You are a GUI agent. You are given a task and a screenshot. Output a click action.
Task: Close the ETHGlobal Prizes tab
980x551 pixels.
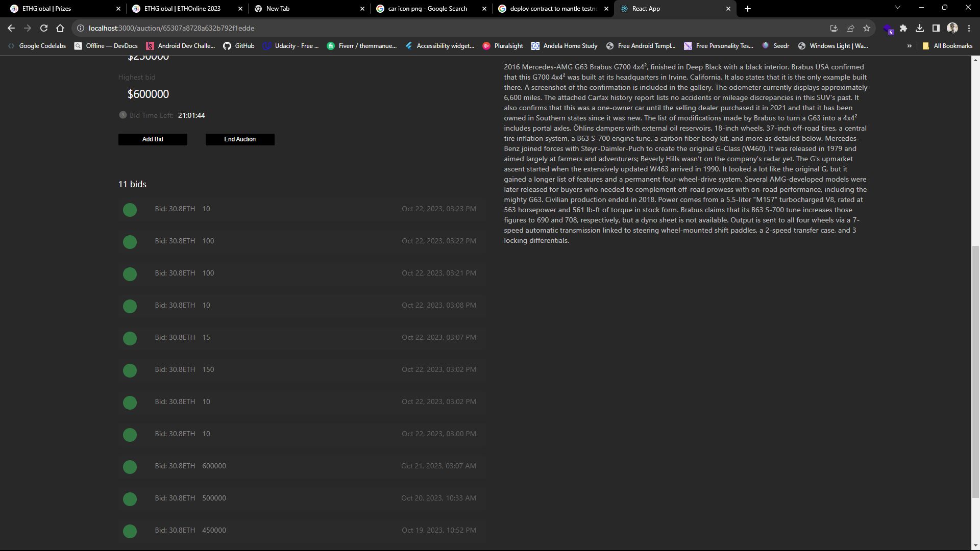118,9
